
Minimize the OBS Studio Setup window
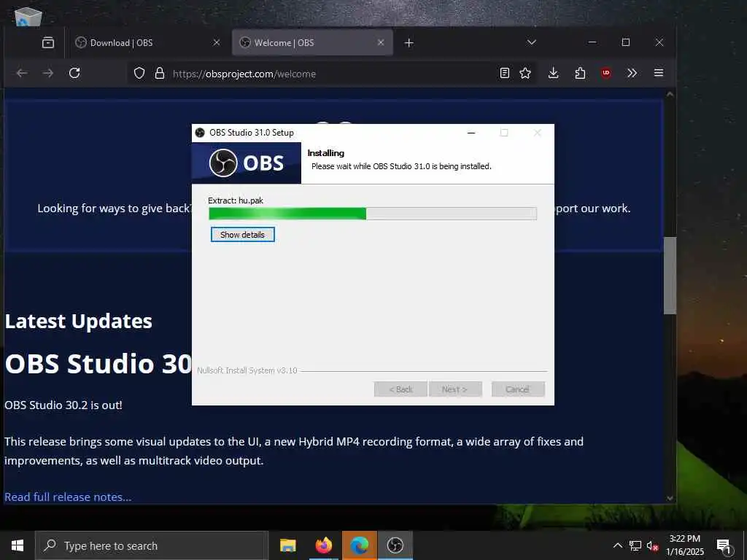pyautogui.click(x=471, y=133)
